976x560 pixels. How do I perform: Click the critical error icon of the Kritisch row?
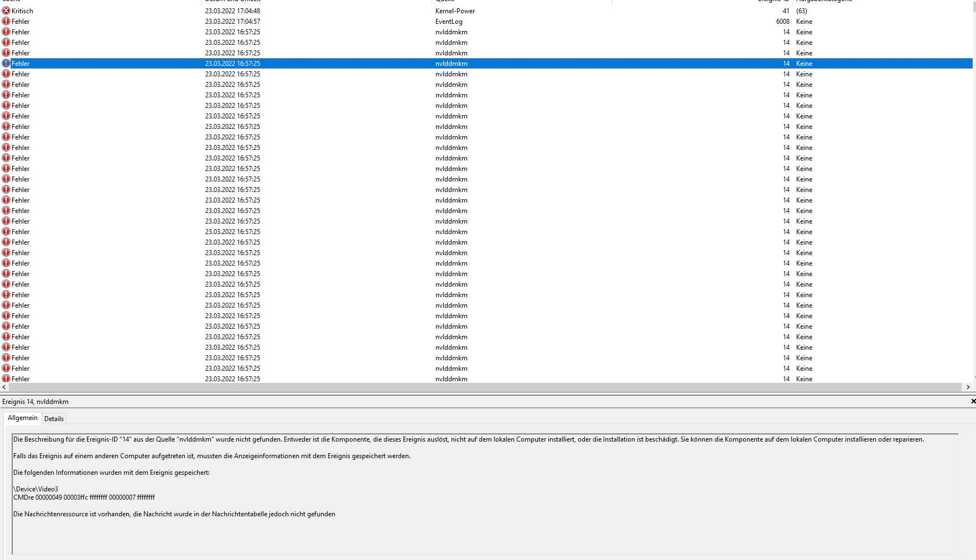coord(6,11)
